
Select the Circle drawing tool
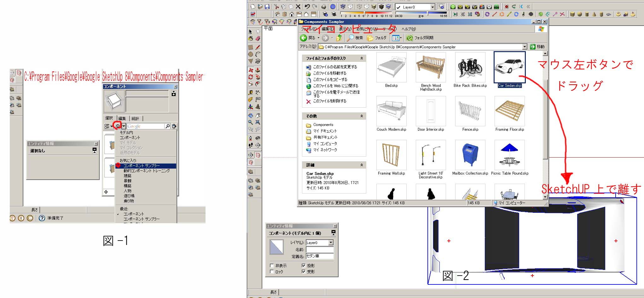[251, 54]
